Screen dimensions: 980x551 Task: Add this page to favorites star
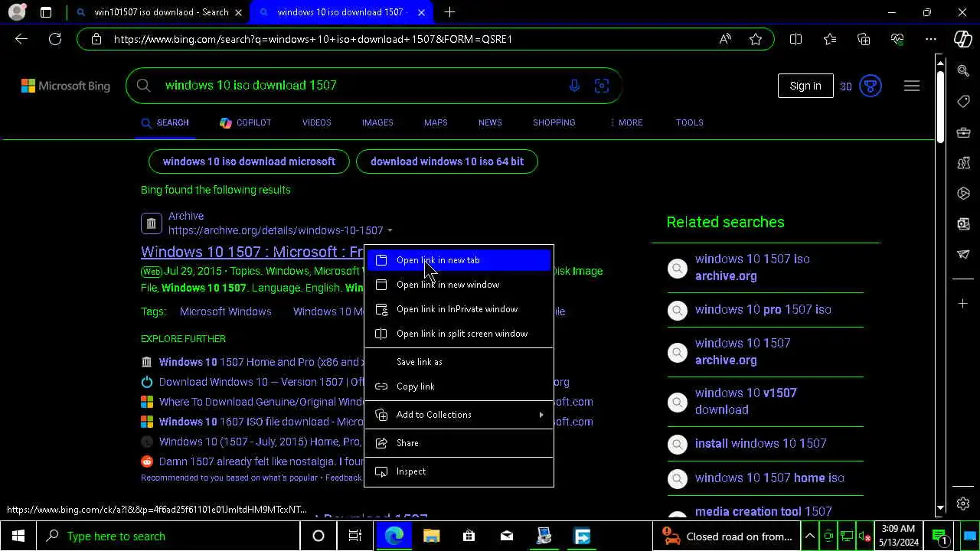[x=756, y=39]
